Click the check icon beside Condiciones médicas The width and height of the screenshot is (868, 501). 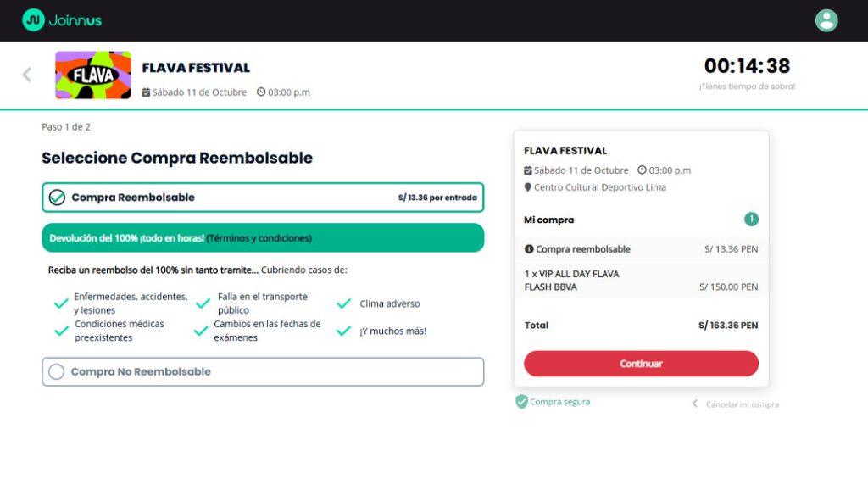pos(61,331)
